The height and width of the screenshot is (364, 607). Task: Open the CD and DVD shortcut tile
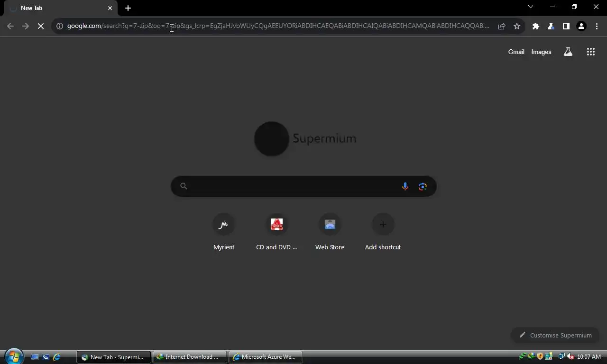pyautogui.click(x=276, y=232)
